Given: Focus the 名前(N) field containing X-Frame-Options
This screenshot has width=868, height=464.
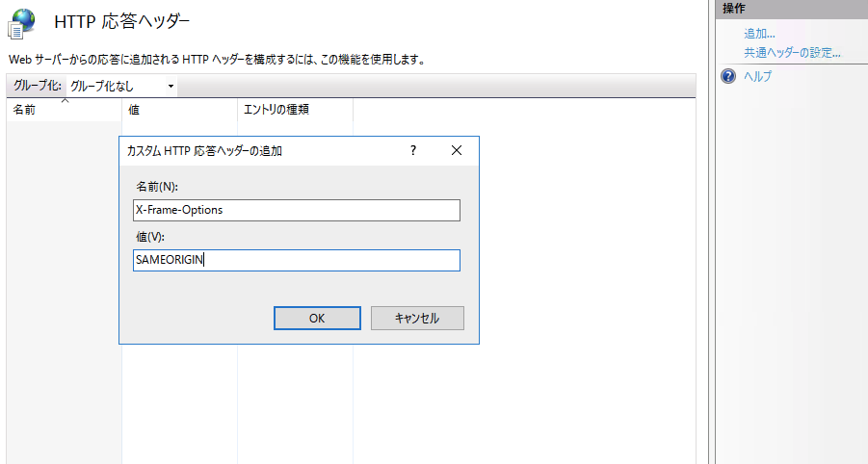Looking at the screenshot, I should [296, 210].
